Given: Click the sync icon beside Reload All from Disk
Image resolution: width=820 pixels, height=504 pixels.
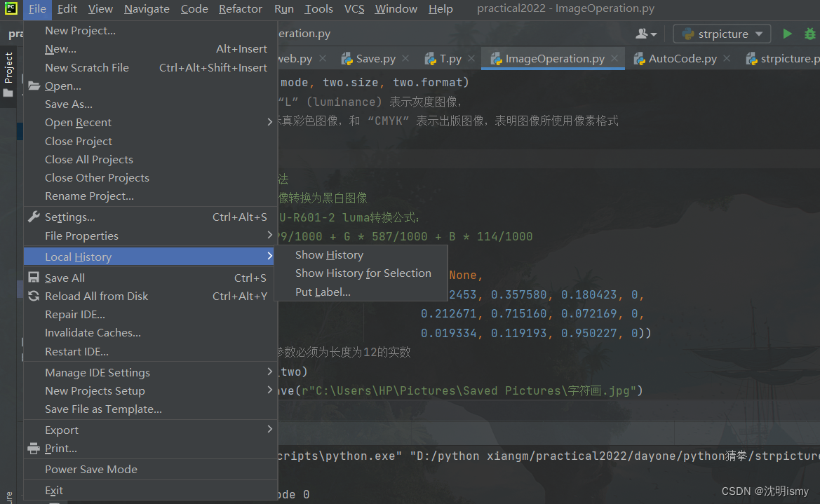Looking at the screenshot, I should [33, 296].
